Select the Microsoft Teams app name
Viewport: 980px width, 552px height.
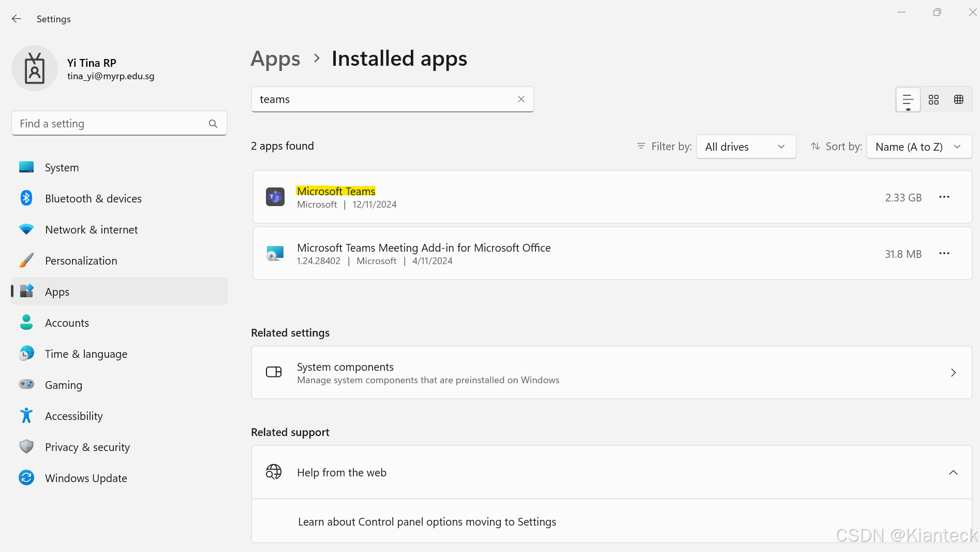click(336, 191)
